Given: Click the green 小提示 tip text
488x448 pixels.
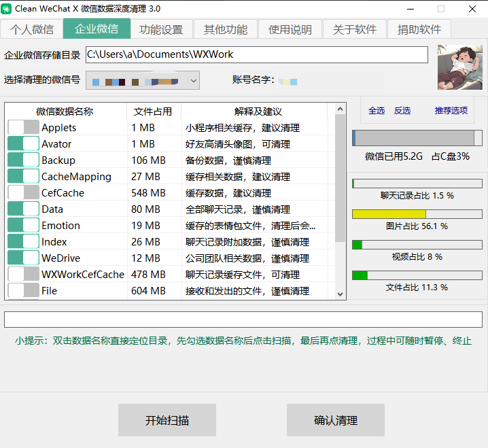Looking at the screenshot, I should [243, 341].
